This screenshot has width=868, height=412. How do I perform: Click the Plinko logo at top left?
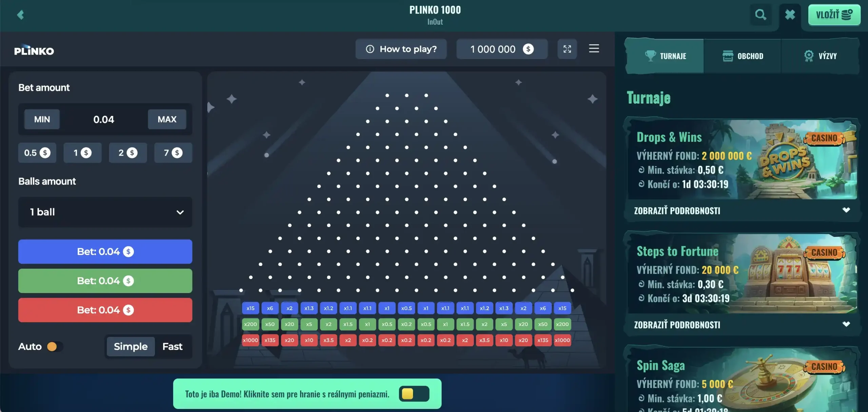point(34,50)
